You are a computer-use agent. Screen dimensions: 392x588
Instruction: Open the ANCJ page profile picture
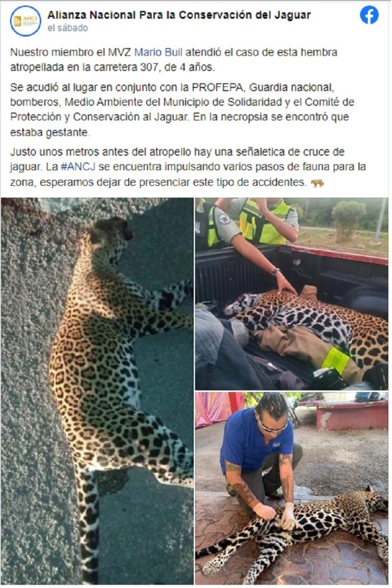[x=26, y=21]
